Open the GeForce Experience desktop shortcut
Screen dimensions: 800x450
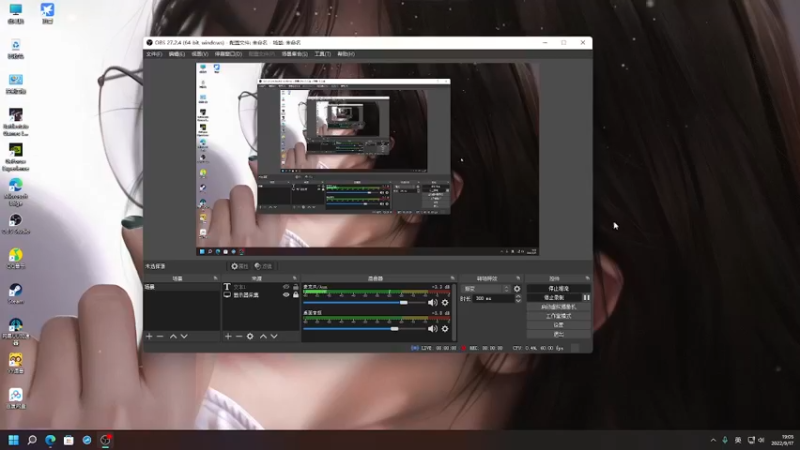click(x=16, y=157)
